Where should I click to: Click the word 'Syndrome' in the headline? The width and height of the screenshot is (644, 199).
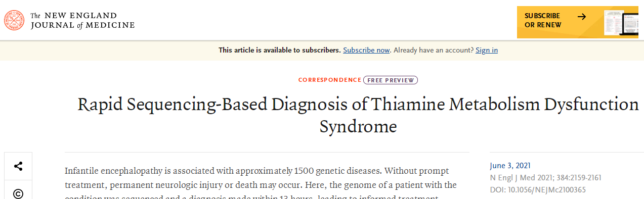point(358,126)
